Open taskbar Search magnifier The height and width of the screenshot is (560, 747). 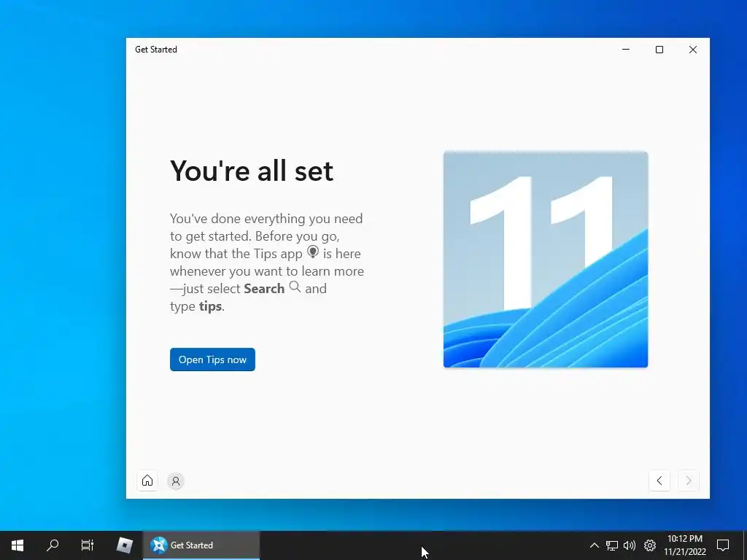pyautogui.click(x=53, y=545)
